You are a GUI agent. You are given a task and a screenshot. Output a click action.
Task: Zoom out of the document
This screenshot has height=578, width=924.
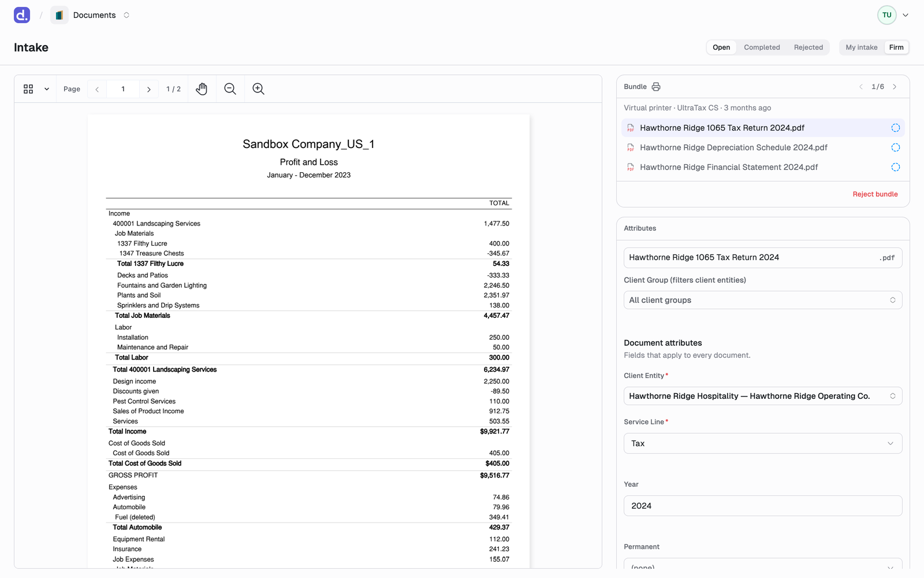click(x=230, y=89)
